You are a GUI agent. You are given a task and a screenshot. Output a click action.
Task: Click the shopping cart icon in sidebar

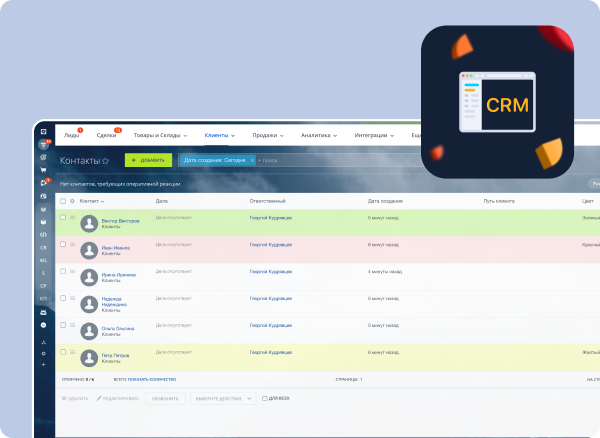[43, 170]
